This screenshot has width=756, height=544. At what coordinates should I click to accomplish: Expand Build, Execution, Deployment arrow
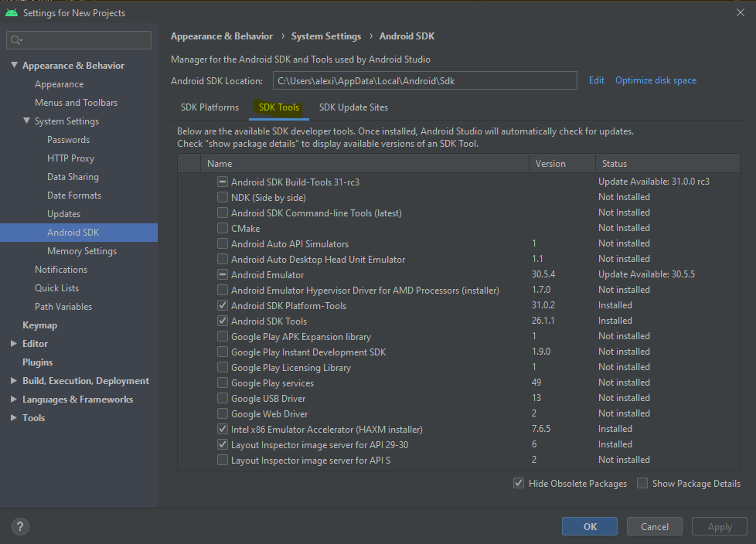13,381
